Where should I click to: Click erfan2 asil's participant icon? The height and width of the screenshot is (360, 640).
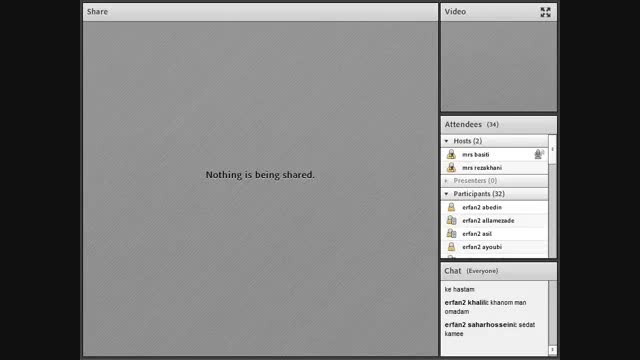click(451, 233)
